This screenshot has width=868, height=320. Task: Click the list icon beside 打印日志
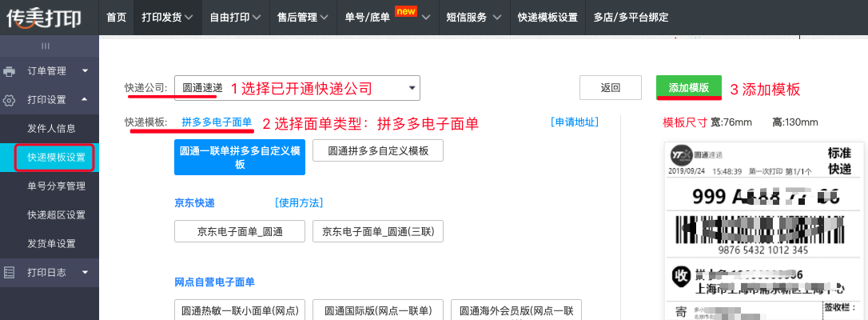pyautogui.click(x=10, y=272)
